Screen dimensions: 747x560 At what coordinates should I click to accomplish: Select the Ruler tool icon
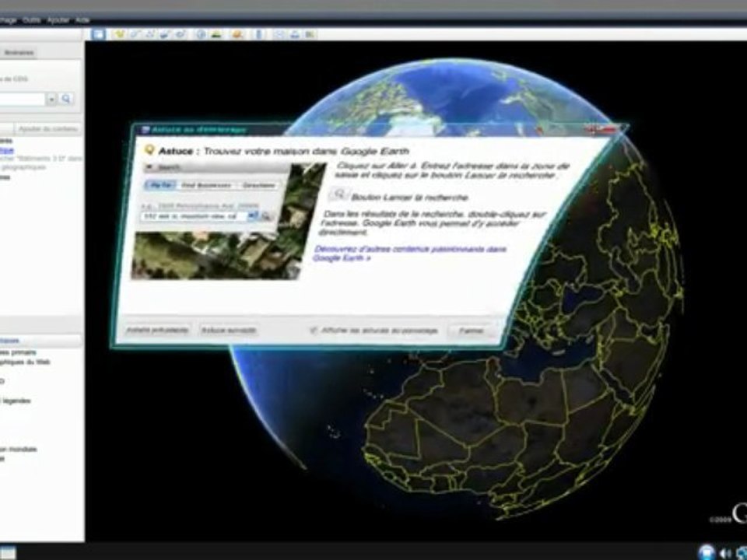pyautogui.click(x=258, y=34)
